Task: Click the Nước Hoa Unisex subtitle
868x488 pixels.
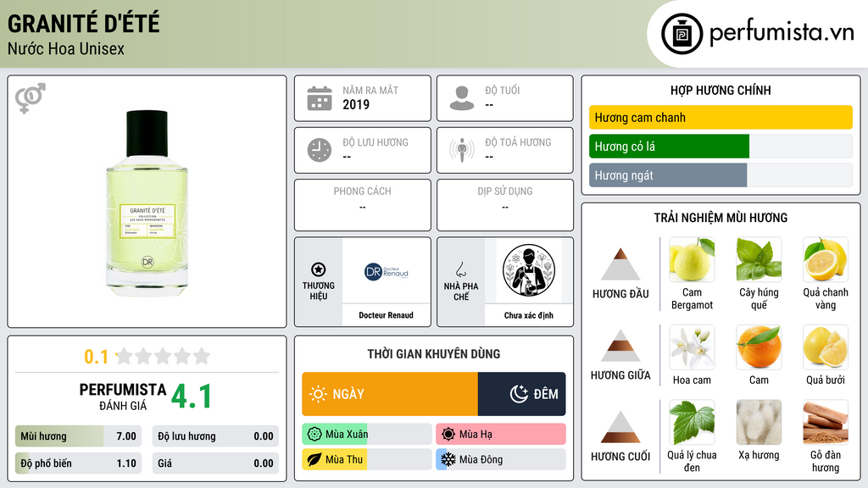Action: coord(66,48)
